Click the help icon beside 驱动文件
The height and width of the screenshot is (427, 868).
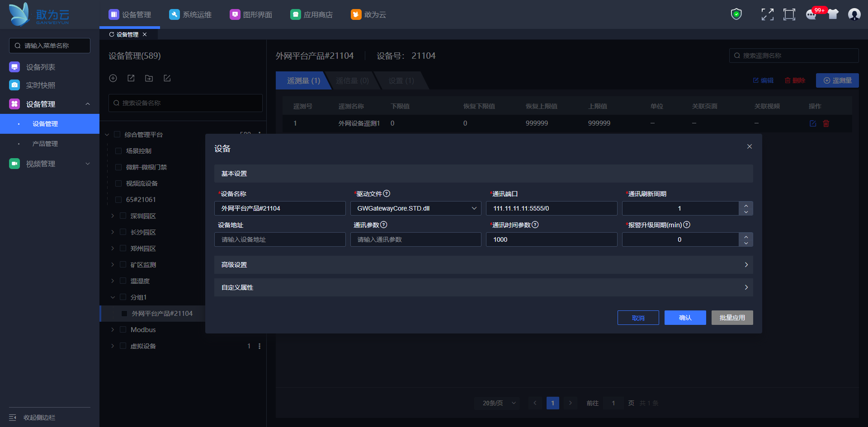(387, 194)
